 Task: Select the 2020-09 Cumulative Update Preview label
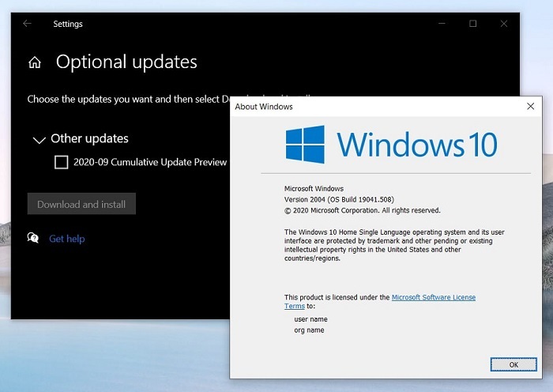[x=150, y=162]
